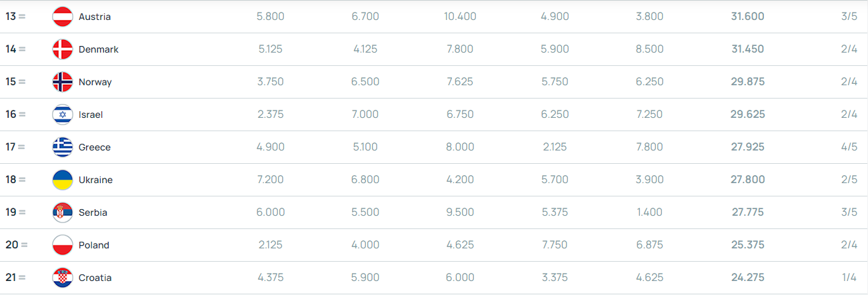Click the Greece flag icon
This screenshot has width=868, height=295.
[x=62, y=147]
